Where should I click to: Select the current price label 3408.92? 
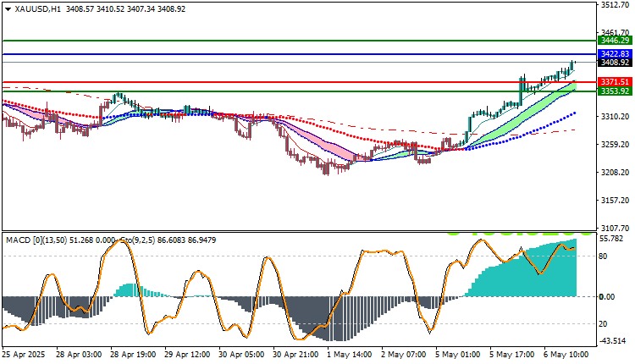615,63
